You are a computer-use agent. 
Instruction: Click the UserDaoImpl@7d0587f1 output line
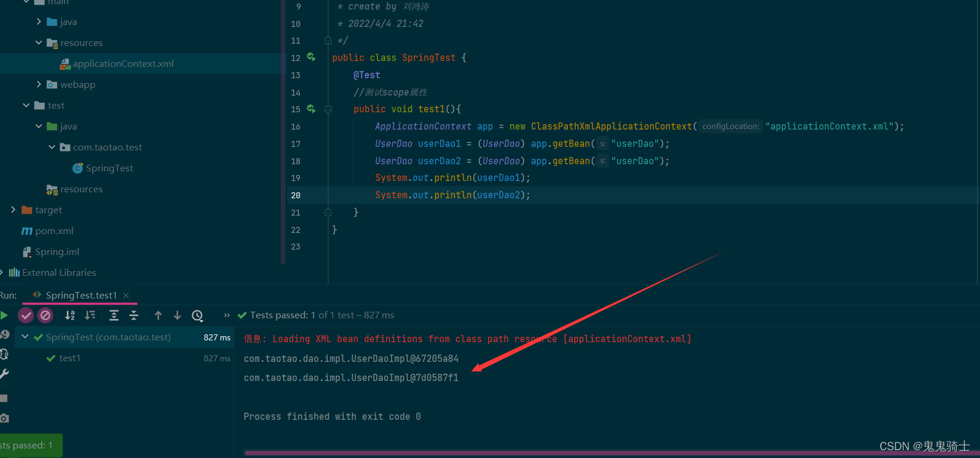tap(351, 377)
